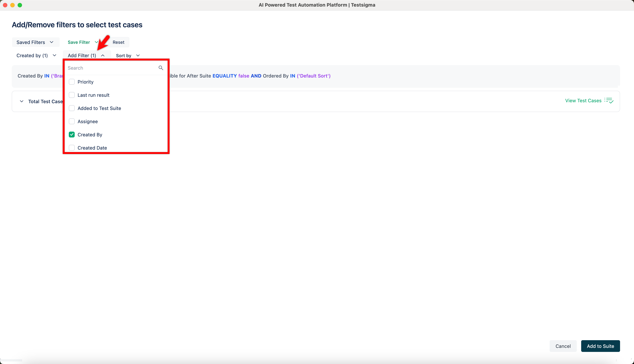Open the View Test Cases link

(583, 100)
